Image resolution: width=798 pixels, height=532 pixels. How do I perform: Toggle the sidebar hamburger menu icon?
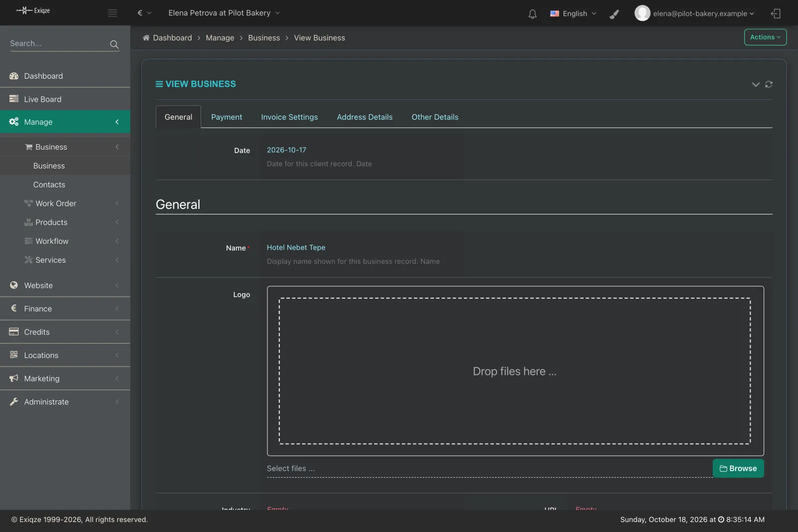point(113,13)
